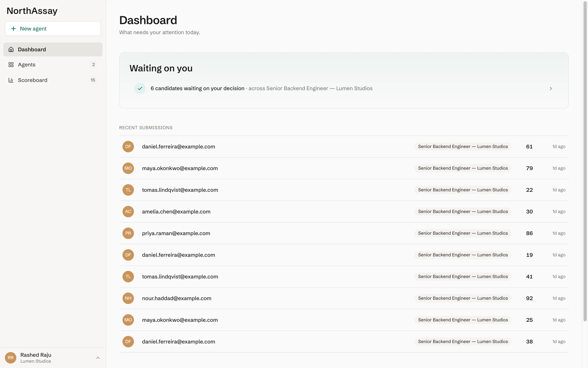Click the role tag in amelia.chen row

(463, 212)
